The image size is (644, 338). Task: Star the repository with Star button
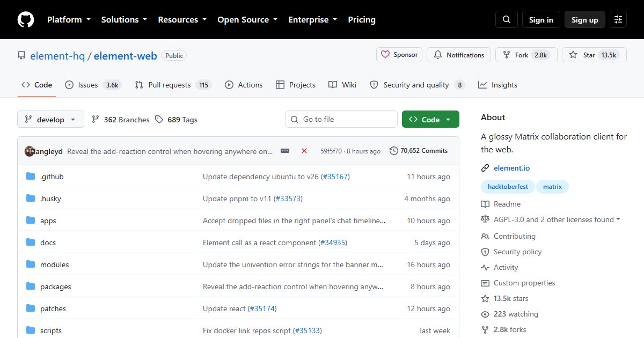pos(594,55)
